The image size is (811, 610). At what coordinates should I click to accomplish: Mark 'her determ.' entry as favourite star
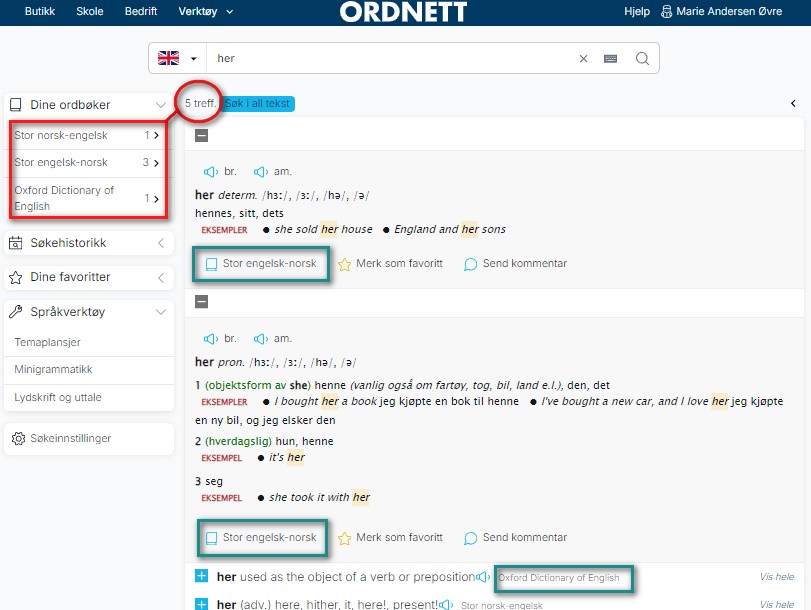pyautogui.click(x=344, y=265)
